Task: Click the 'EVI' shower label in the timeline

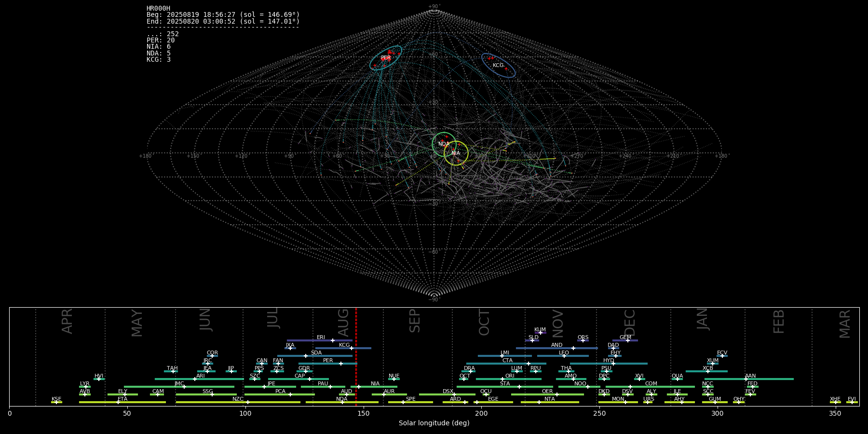Action: 852,399
